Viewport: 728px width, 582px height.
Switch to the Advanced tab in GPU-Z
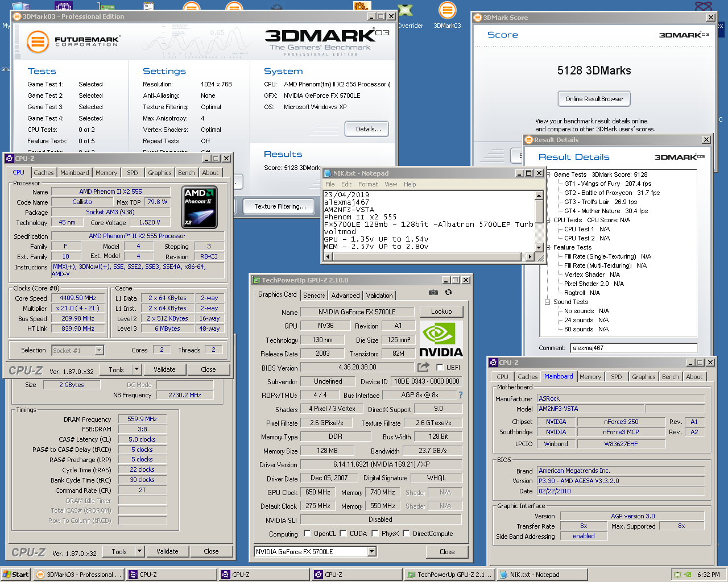coord(346,296)
